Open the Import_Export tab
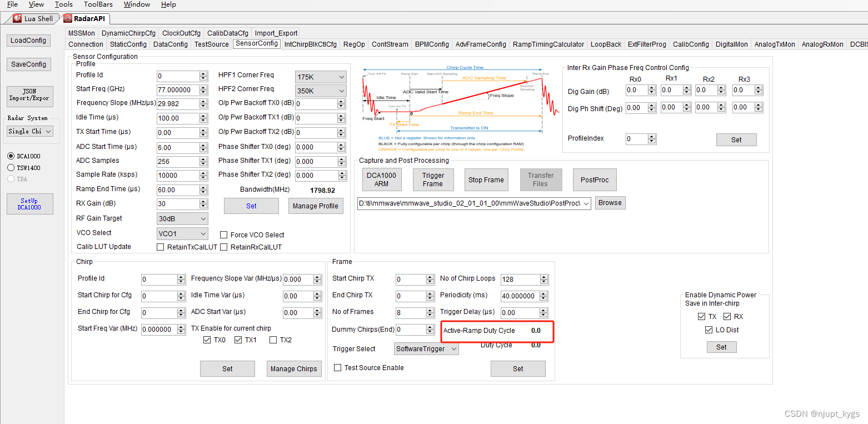The image size is (868, 424). point(277,33)
